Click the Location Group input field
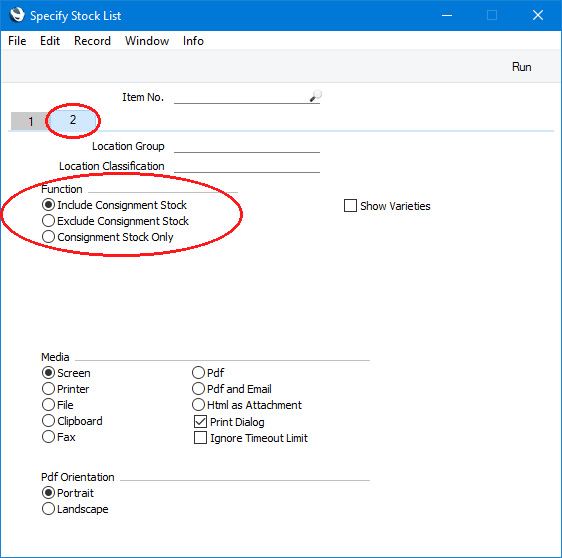Screen dimensions: 562x558 click(x=247, y=146)
